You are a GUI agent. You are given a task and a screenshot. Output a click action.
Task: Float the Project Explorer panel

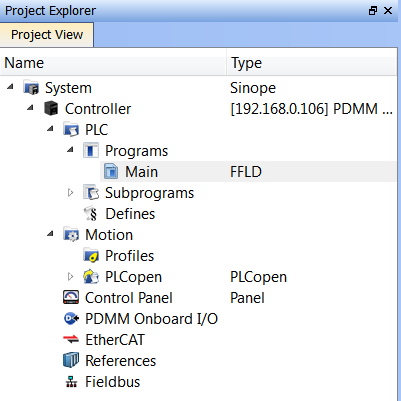coord(373,11)
